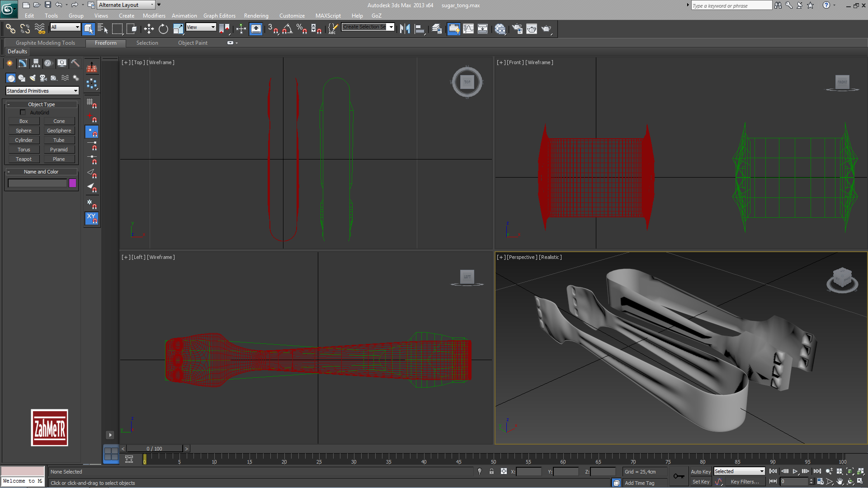Click the Mirror tool icon

(x=405, y=29)
